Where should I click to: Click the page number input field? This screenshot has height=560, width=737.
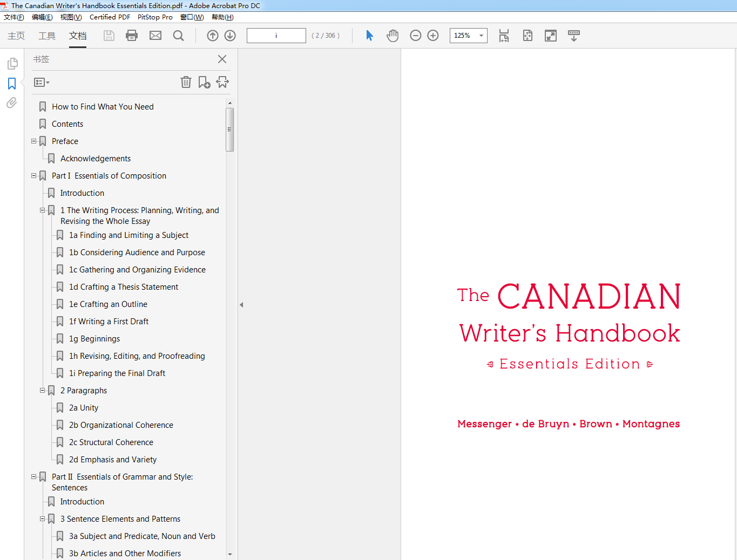click(276, 36)
